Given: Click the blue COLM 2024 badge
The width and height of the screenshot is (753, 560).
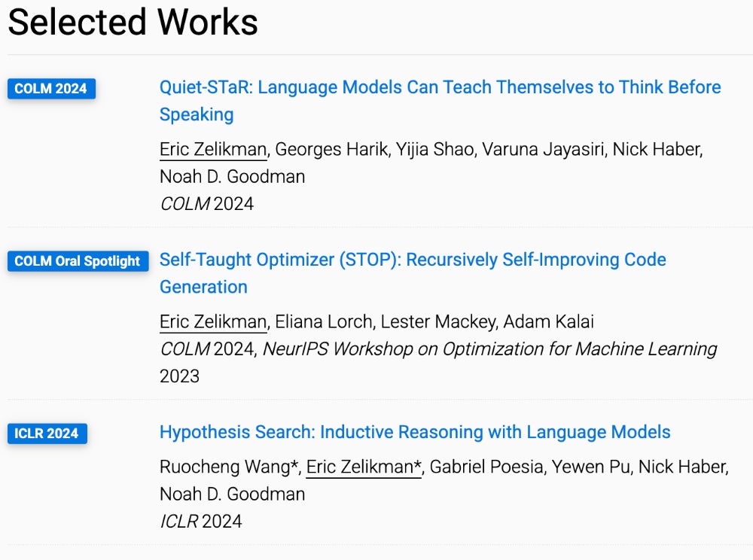Looking at the screenshot, I should click(x=51, y=88).
